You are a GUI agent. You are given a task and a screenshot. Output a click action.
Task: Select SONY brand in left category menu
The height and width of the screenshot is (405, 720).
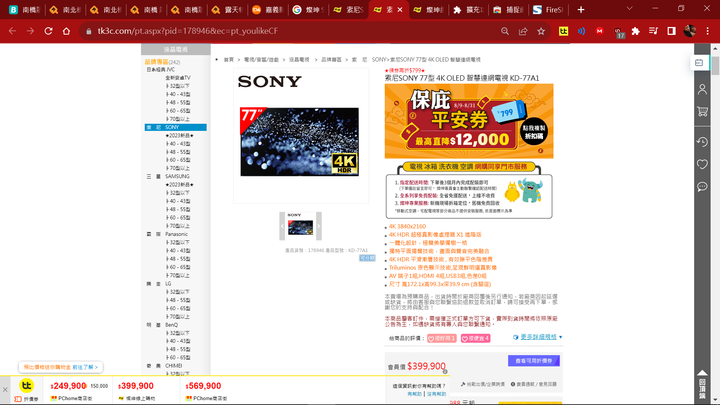[x=176, y=127]
